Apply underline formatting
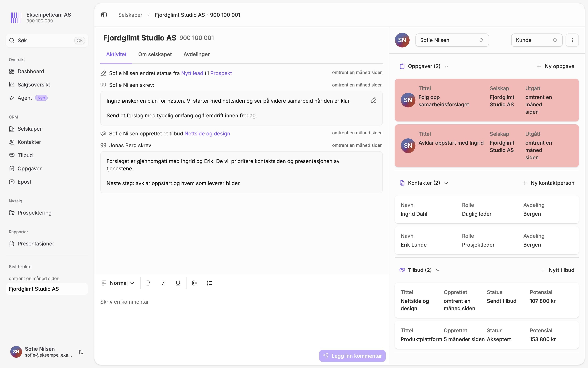Image resolution: width=588 pixels, height=368 pixels. click(x=178, y=283)
